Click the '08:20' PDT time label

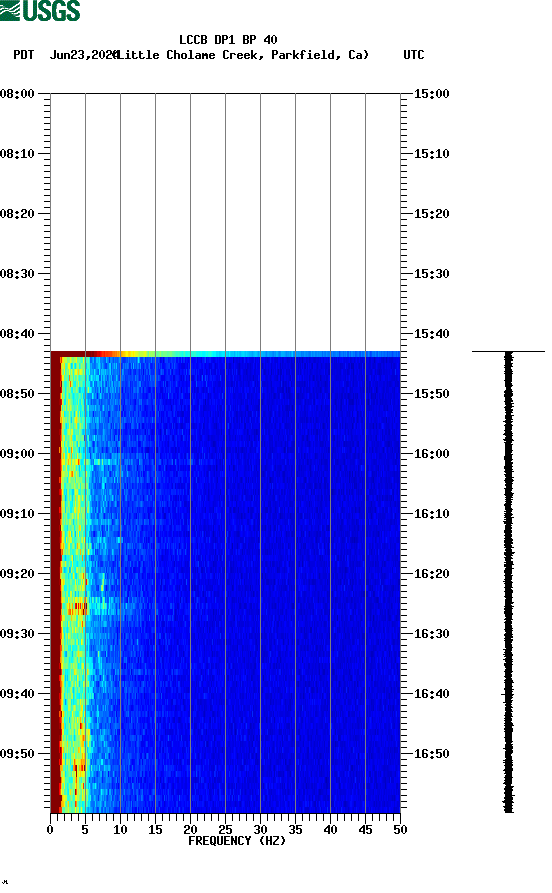(x=17, y=214)
